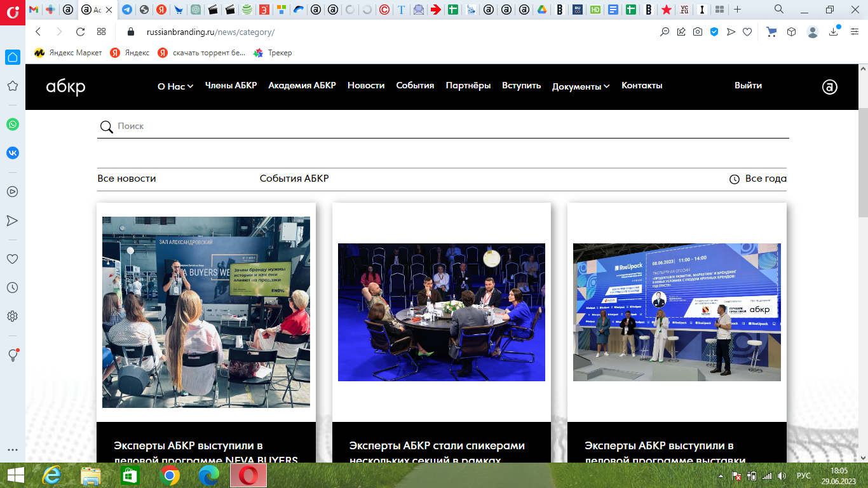The width and height of the screenshot is (868, 488).
Task: Open the Партнёры page link
Action: 468,85
